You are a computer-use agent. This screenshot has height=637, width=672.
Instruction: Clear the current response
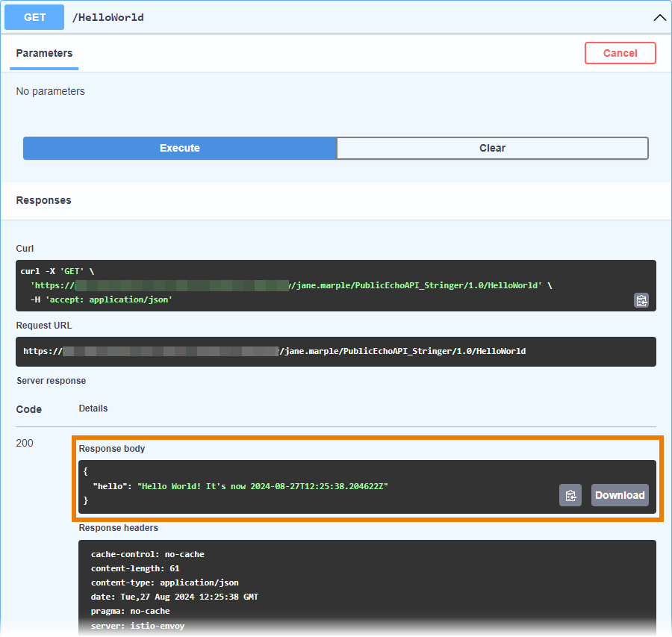click(x=492, y=148)
